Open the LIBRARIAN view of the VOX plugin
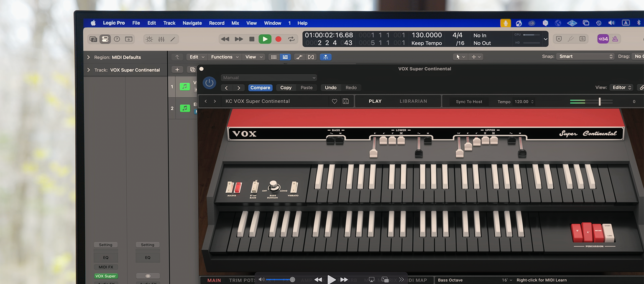The height and width of the screenshot is (284, 644). pyautogui.click(x=414, y=101)
